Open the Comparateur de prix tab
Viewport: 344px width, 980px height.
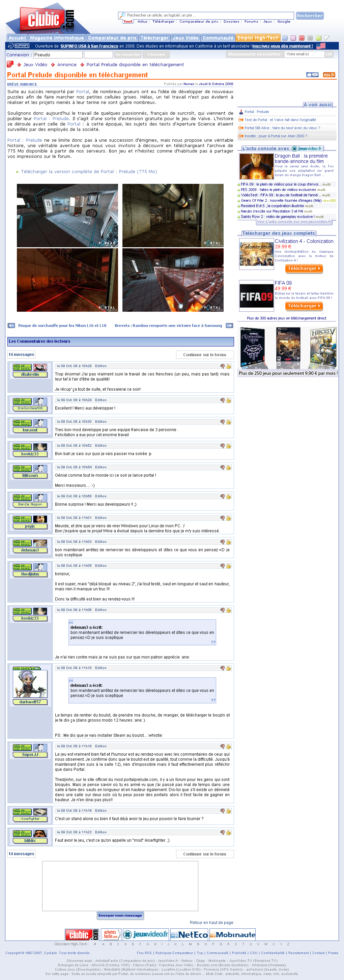click(x=112, y=38)
